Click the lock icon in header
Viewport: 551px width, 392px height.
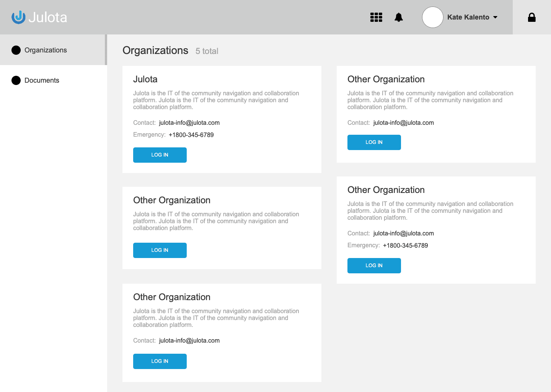(532, 17)
